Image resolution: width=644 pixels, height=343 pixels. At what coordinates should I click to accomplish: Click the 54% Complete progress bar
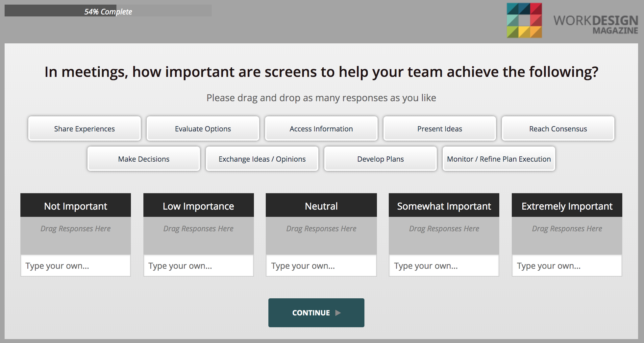coord(108,11)
